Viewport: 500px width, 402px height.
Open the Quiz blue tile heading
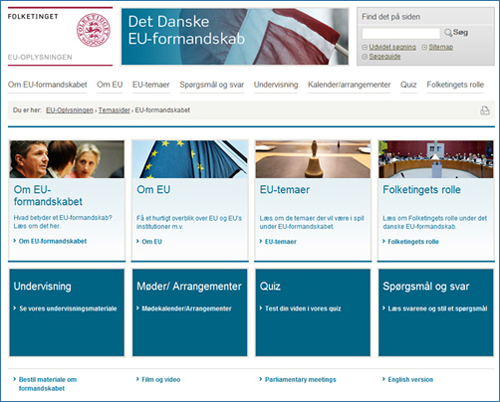(x=270, y=286)
